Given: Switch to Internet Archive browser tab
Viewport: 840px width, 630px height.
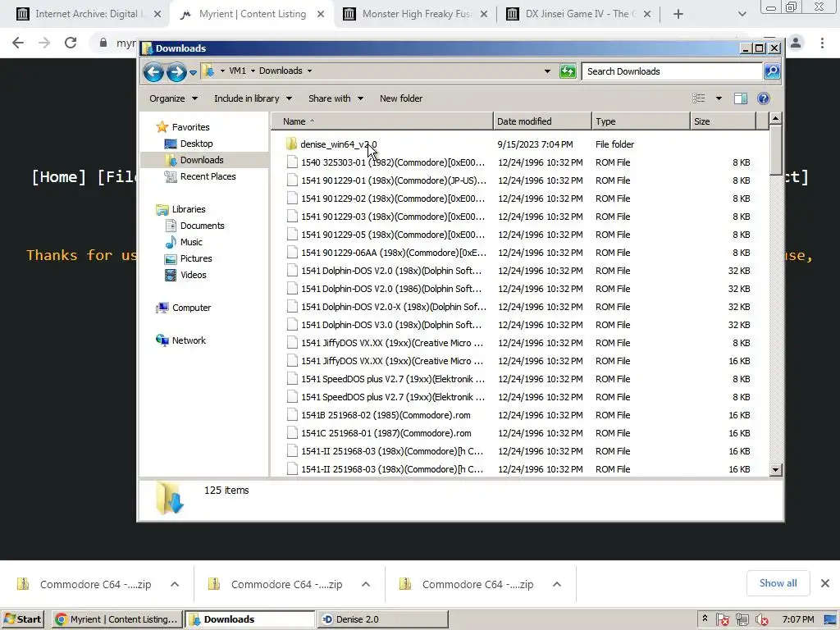Looking at the screenshot, I should (89, 14).
